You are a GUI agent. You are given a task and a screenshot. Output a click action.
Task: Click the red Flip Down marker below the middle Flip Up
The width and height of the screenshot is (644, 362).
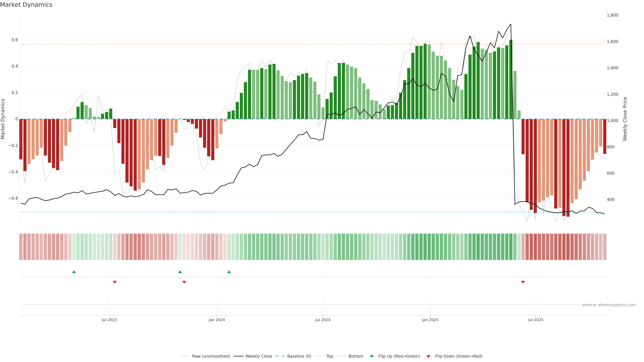pyautogui.click(x=184, y=282)
